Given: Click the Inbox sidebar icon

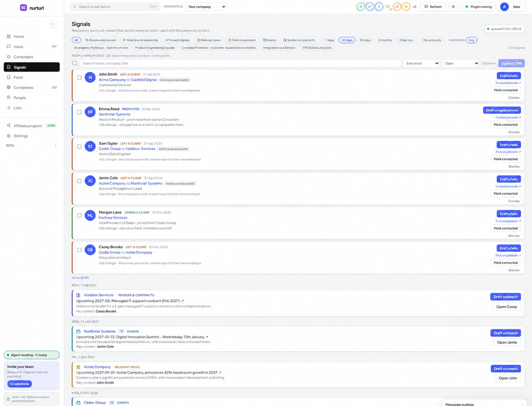Looking at the screenshot, I should (x=9, y=46).
